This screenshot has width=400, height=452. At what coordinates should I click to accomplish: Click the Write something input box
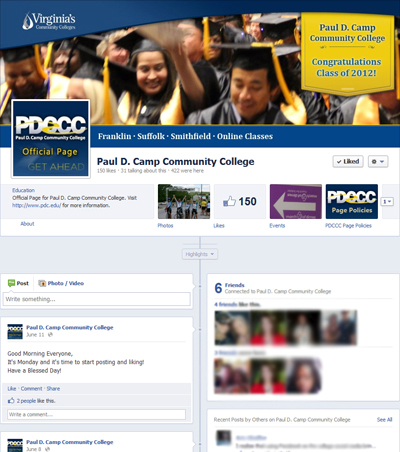97,299
